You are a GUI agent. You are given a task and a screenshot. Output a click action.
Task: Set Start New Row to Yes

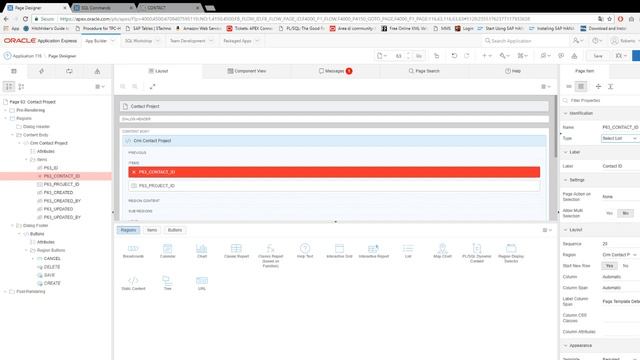coord(609,266)
